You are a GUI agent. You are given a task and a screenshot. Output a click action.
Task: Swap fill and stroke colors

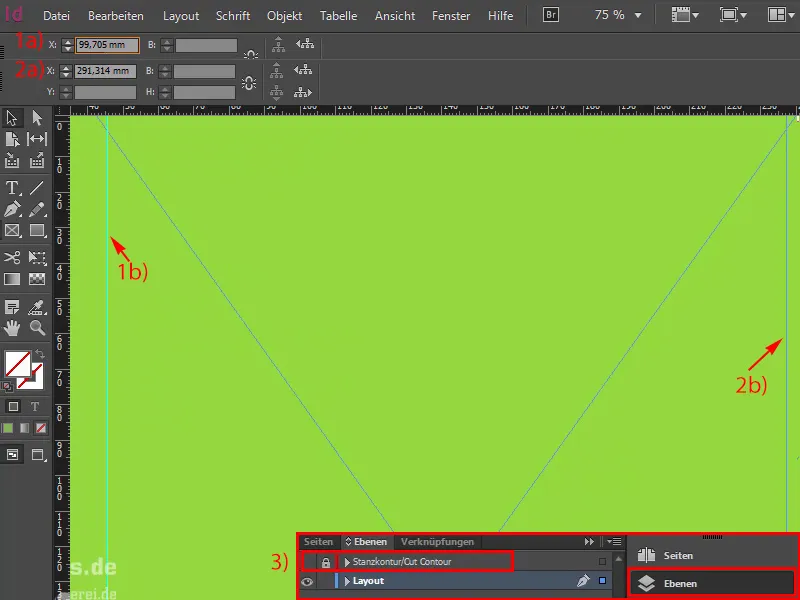40,353
